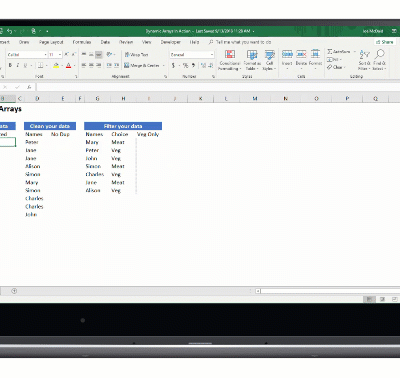Open the Review ribbon tab
Image resolution: width=400 pixels, height=378 pixels.
126,42
